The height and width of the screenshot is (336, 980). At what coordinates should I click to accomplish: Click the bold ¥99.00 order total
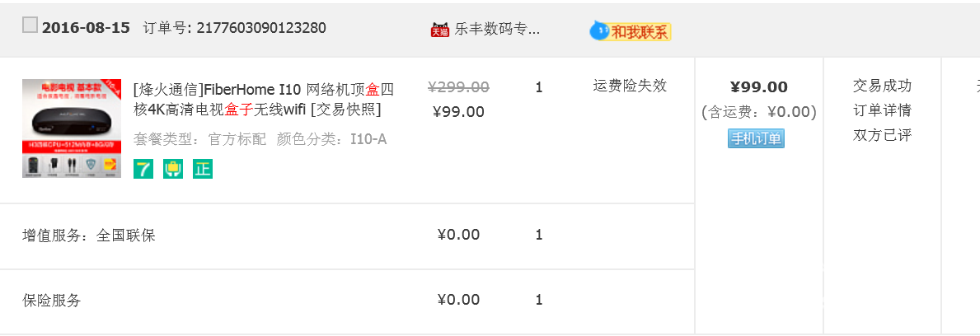(759, 86)
